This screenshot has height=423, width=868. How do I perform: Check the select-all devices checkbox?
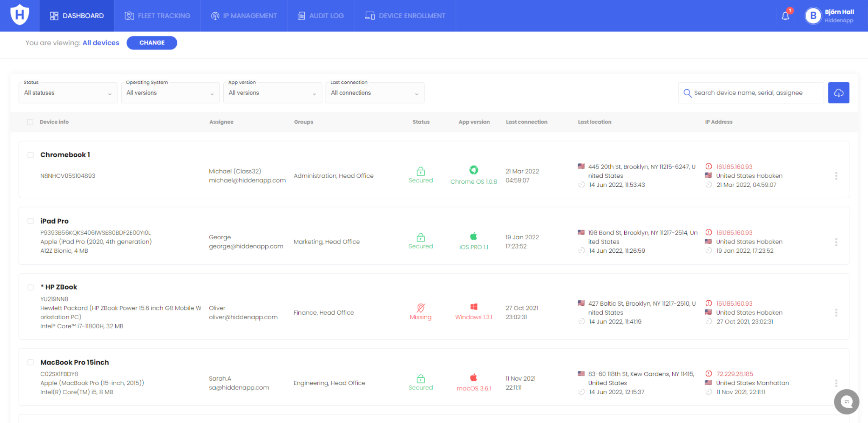[30, 122]
